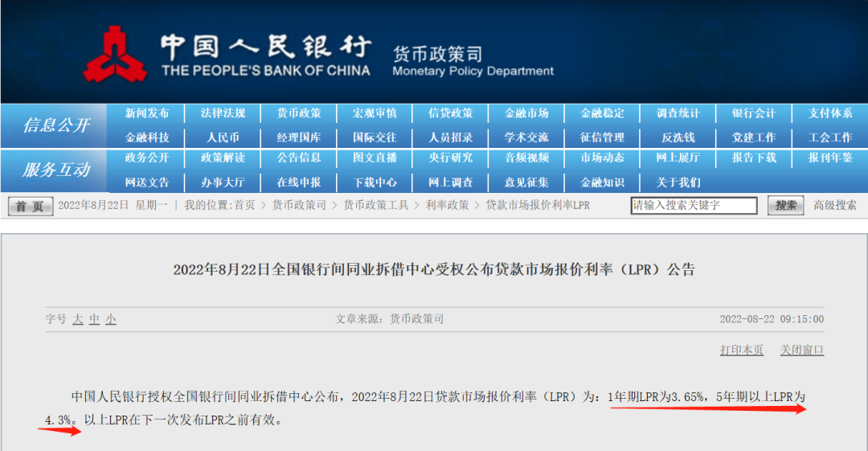Select 网上展厅 navigation link
Screen dimensions: 868x451
(678, 158)
